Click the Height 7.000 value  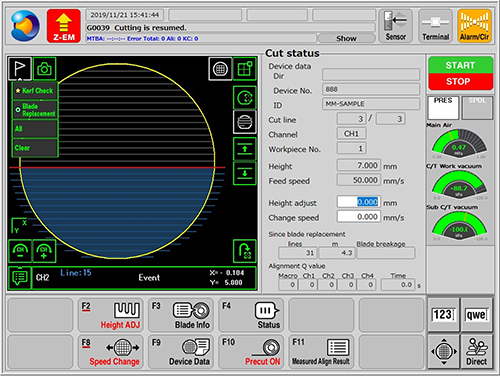[359, 165]
